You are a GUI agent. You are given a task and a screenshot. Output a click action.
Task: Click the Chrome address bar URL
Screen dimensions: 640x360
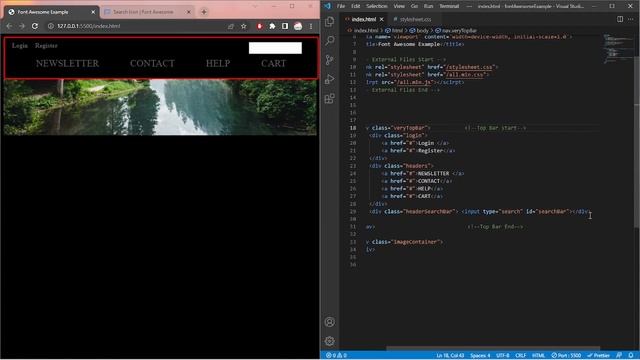click(89, 26)
